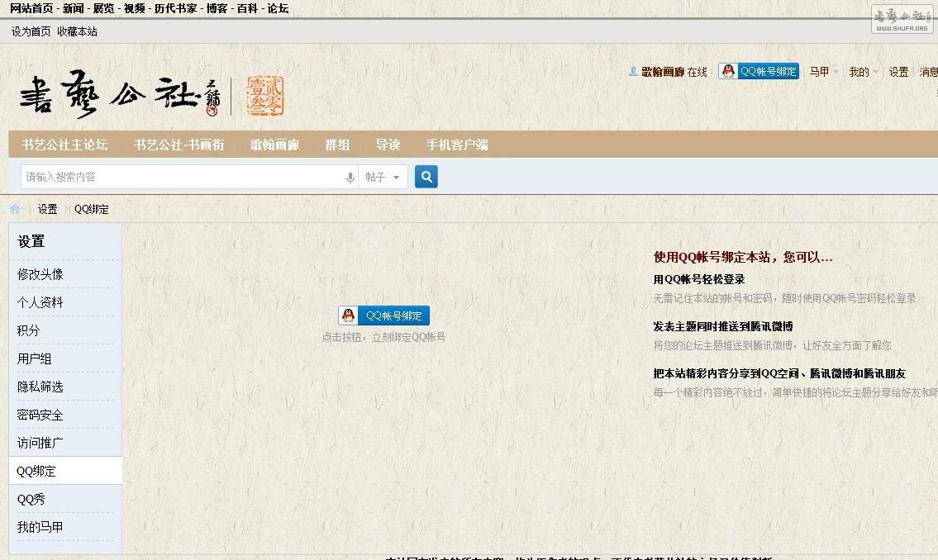Expand the 我的 dropdown menu
This screenshot has height=560, width=938.
[864, 72]
